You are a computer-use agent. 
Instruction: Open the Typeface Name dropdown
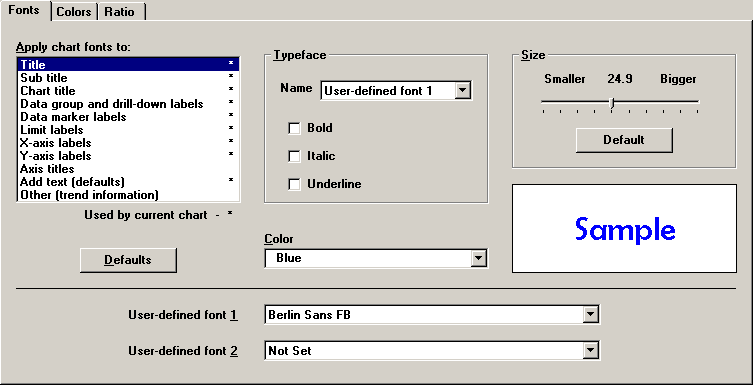(x=462, y=90)
